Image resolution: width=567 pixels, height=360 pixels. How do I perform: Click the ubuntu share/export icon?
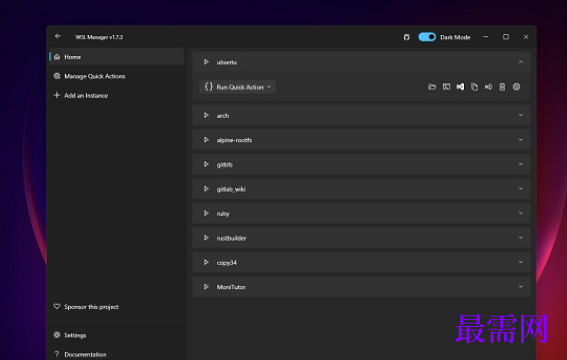(x=489, y=87)
